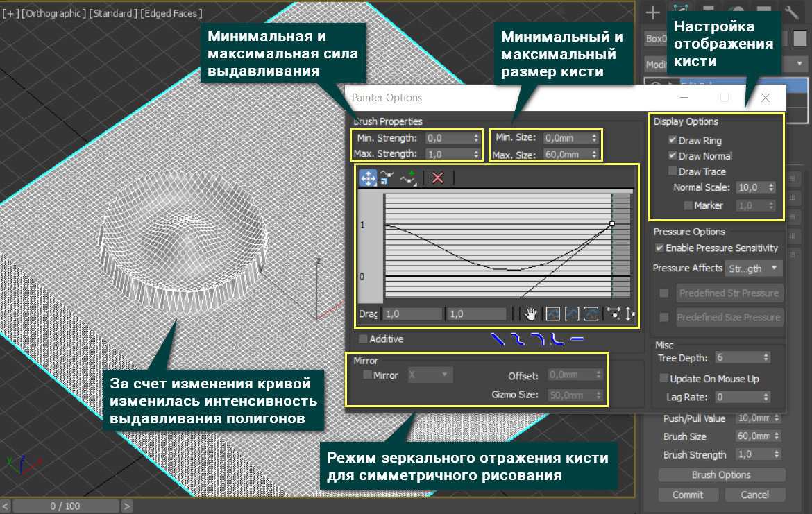Pick the flat line curve preset
Viewport: 812px width, 514px height.
tap(577, 339)
